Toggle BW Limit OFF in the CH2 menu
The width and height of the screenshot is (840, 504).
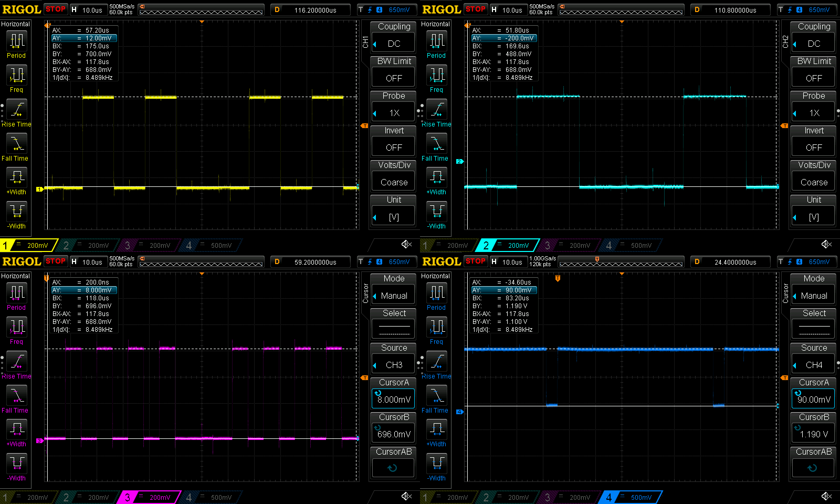tap(814, 78)
